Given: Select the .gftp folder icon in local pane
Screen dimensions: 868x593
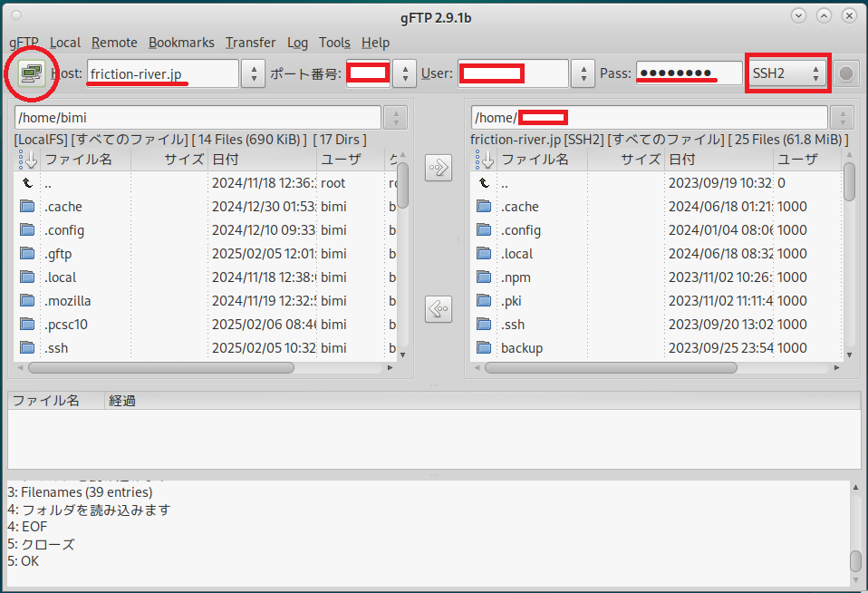Looking at the screenshot, I should pyautogui.click(x=27, y=254).
